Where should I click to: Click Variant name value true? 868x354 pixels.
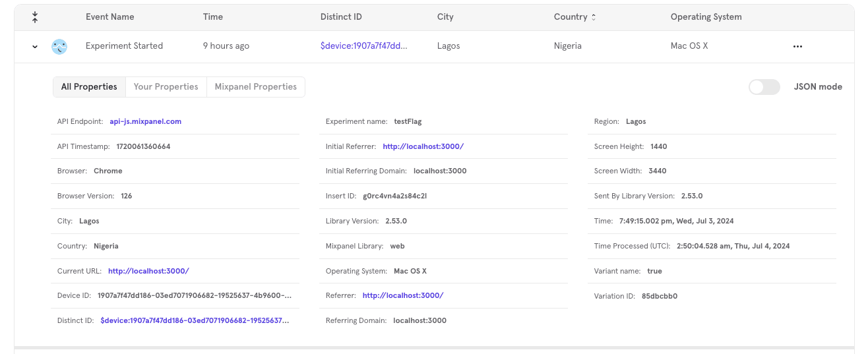(x=654, y=271)
